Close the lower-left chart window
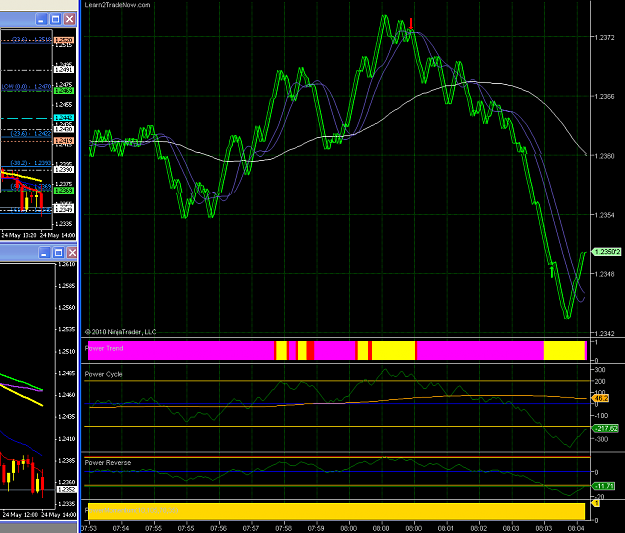 pyautogui.click(x=72, y=252)
